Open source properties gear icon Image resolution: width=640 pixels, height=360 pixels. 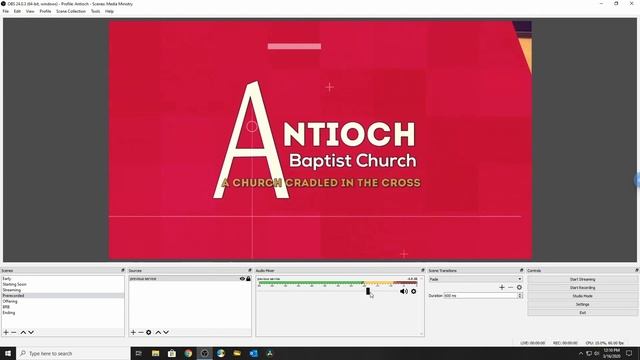click(149, 332)
